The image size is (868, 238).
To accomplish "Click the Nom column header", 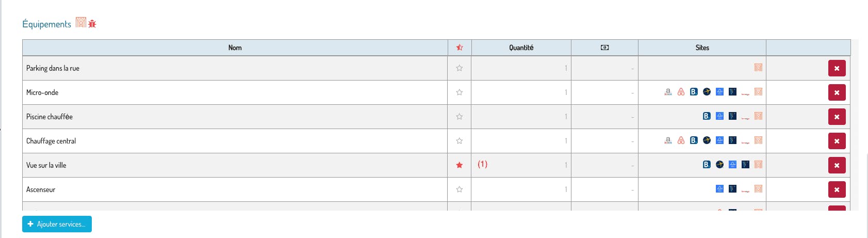I will point(235,47).
